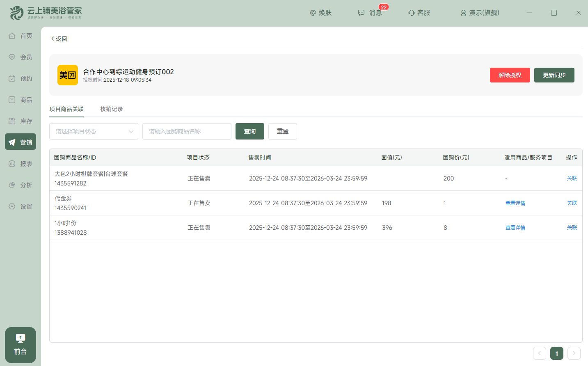588x366 pixels.
Task: Click the 请输入团购商品名称 search field
Action: click(187, 131)
